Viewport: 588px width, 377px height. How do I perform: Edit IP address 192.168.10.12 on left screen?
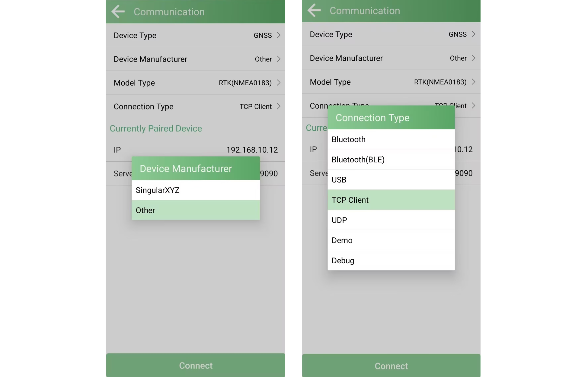[252, 150]
